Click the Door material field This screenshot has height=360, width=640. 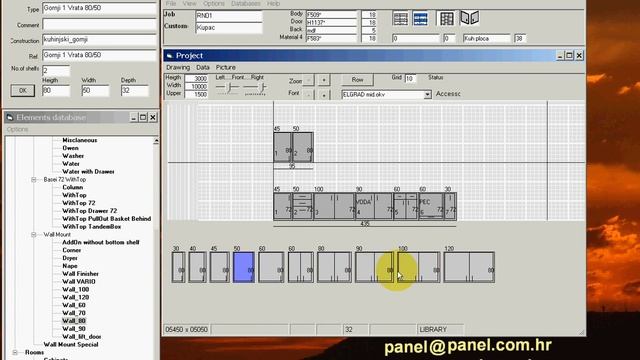(x=331, y=22)
